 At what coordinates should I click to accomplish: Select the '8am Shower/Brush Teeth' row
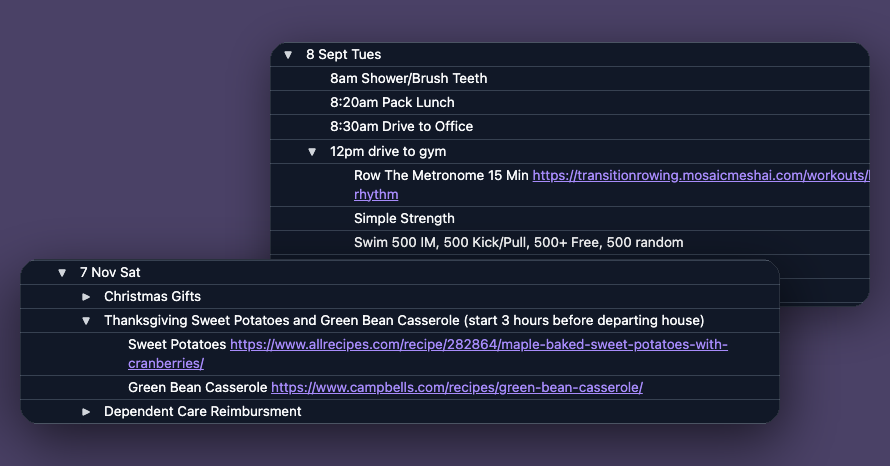click(570, 78)
